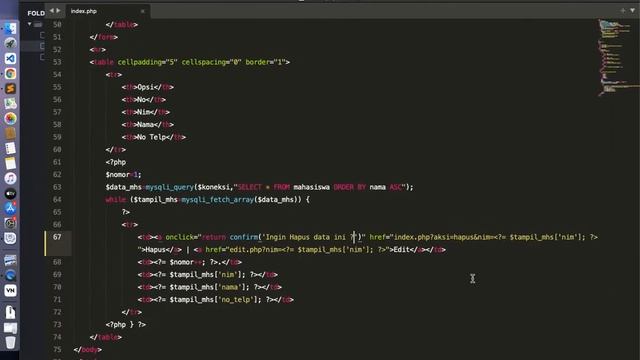The width and height of the screenshot is (640, 360).
Task: Open yellow Notes app in dock
Action: click(x=11, y=163)
